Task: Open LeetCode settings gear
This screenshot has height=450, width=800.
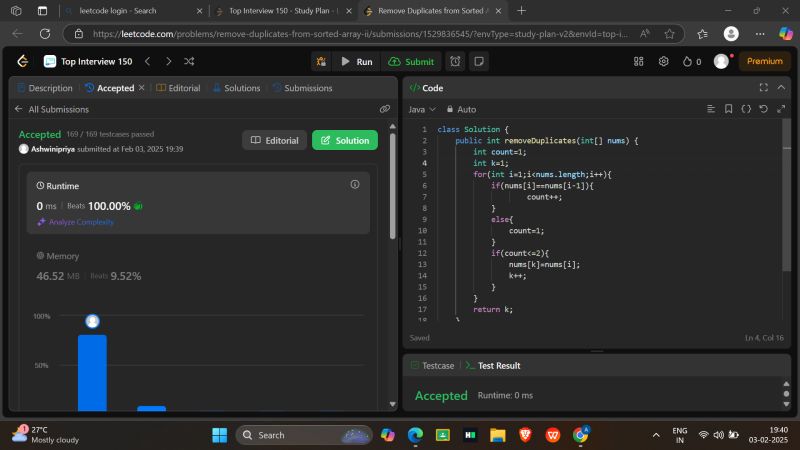Action: tap(663, 61)
